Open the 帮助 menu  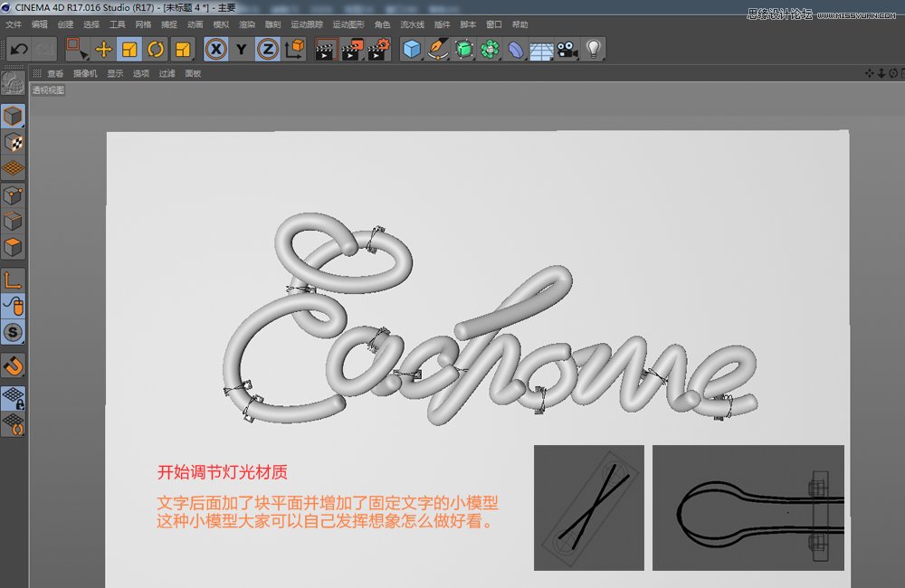click(520, 24)
